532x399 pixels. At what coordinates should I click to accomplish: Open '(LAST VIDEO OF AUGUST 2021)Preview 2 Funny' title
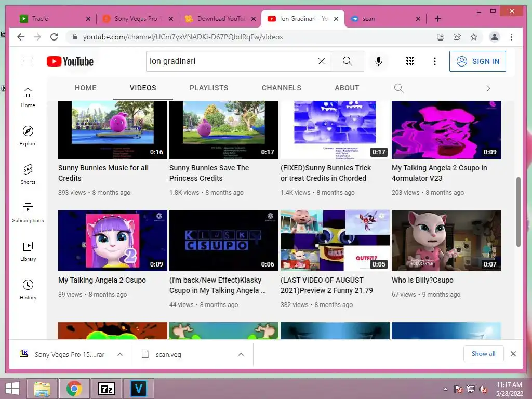[x=326, y=285]
